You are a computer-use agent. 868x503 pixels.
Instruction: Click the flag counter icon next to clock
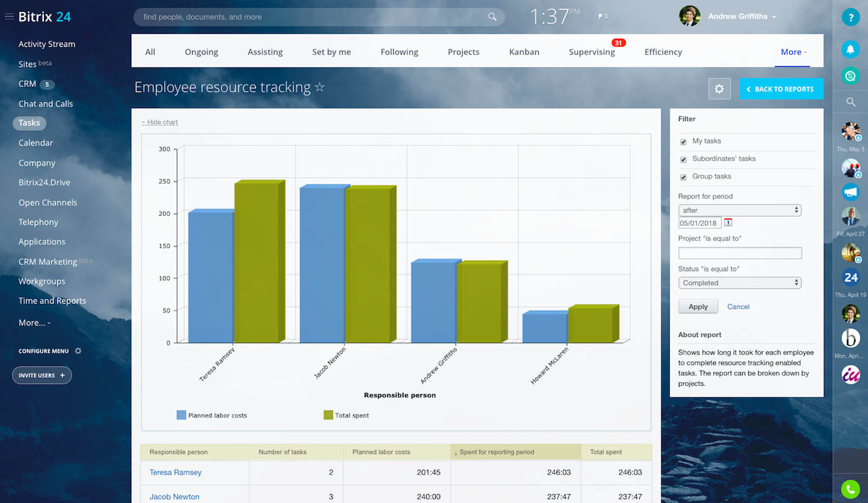coord(603,16)
